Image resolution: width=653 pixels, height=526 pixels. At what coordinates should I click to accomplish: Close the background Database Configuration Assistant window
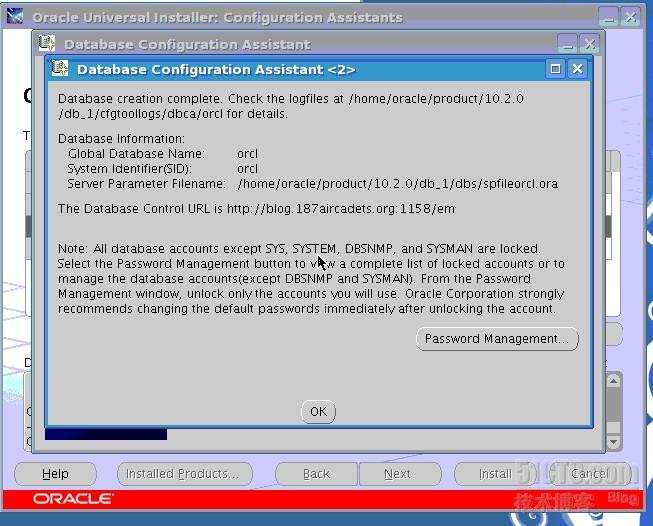point(589,44)
